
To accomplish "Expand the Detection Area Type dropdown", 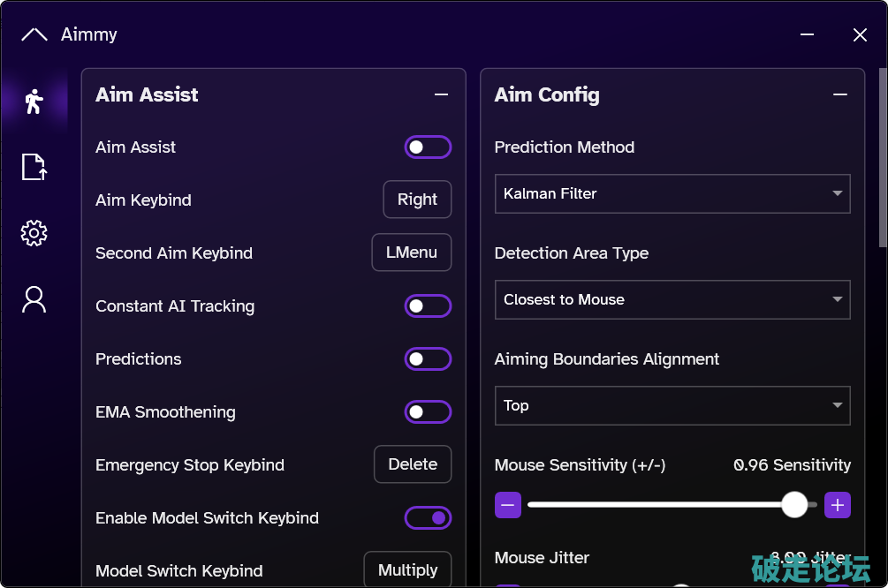I will 672,299.
